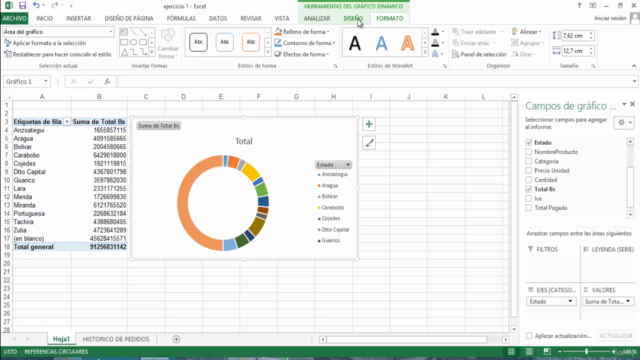Check the Total Pagado field checkbox

tap(529, 208)
